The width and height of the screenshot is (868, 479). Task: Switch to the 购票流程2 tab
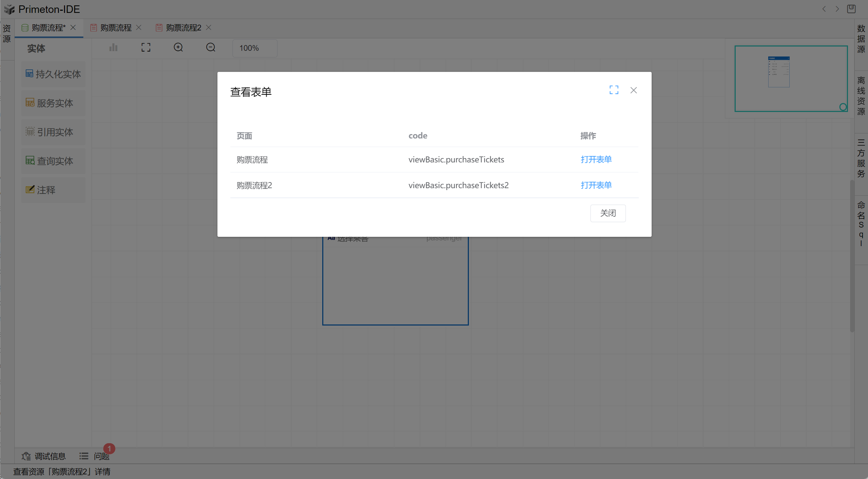pos(183,28)
